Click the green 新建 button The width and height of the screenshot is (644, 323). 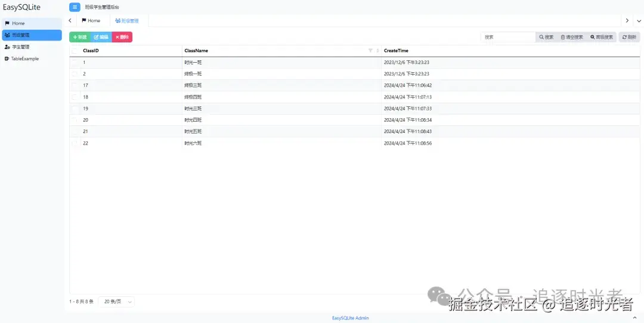tap(80, 37)
